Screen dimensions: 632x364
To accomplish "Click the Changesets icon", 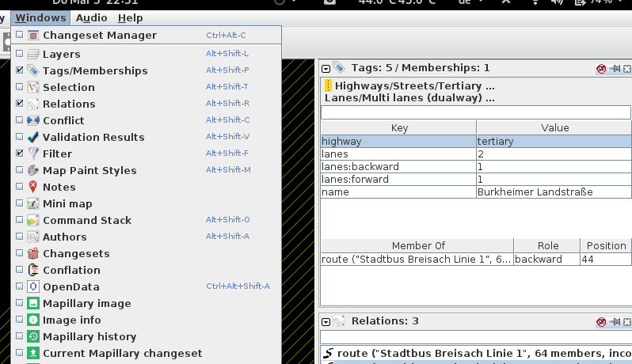I will pos(33,253).
